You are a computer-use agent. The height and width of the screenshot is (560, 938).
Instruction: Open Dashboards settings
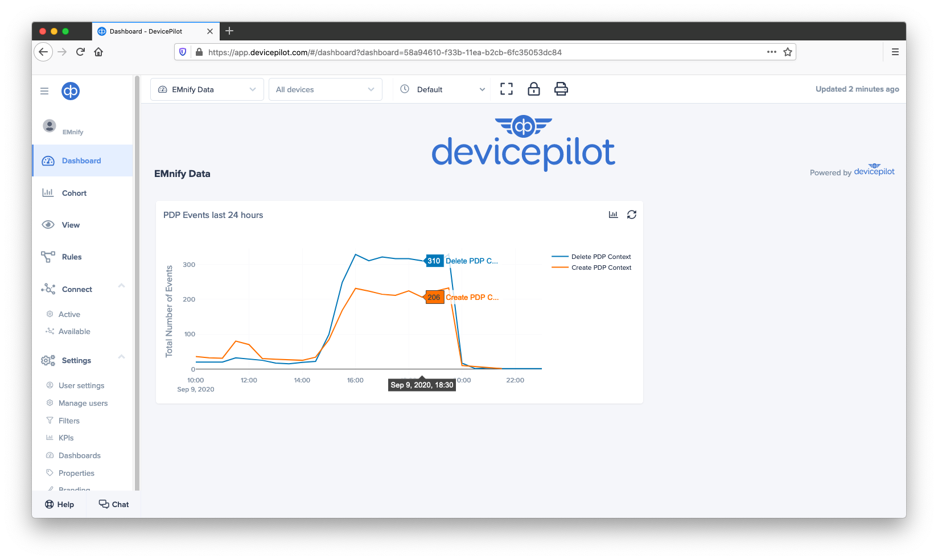79,455
